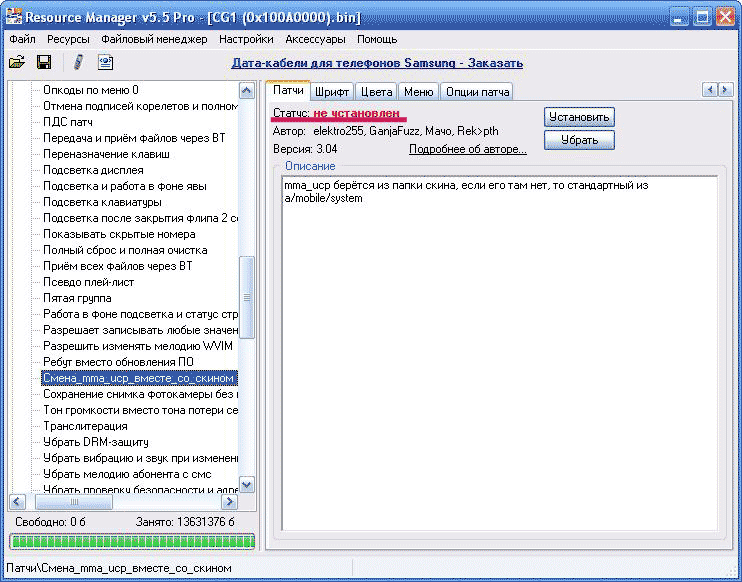Switch to the Патчи tab

[x=288, y=90]
